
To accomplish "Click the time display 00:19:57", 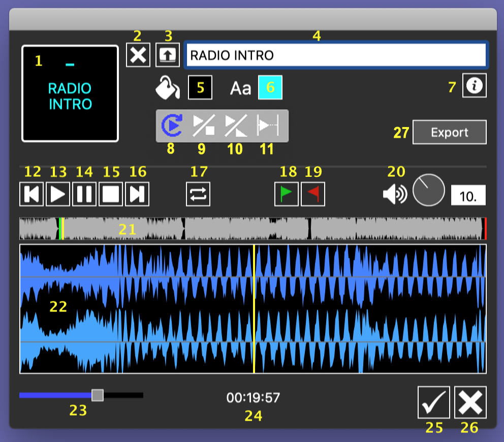I will (253, 398).
